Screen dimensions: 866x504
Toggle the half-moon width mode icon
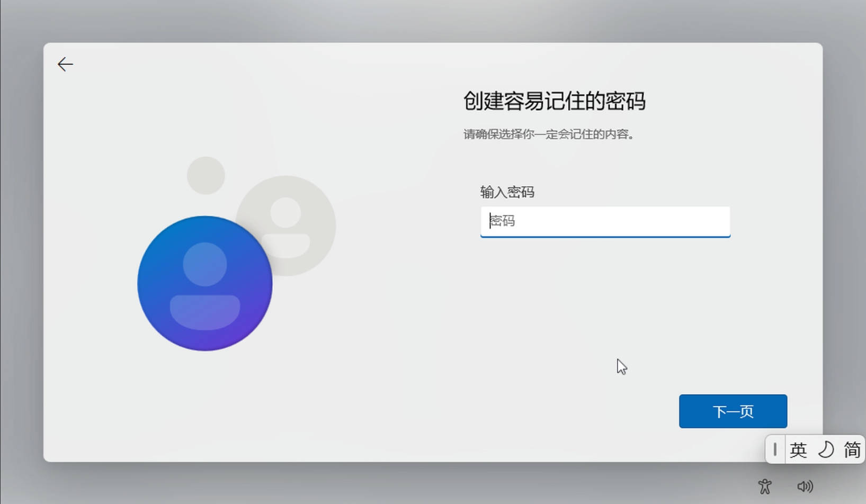click(x=825, y=449)
